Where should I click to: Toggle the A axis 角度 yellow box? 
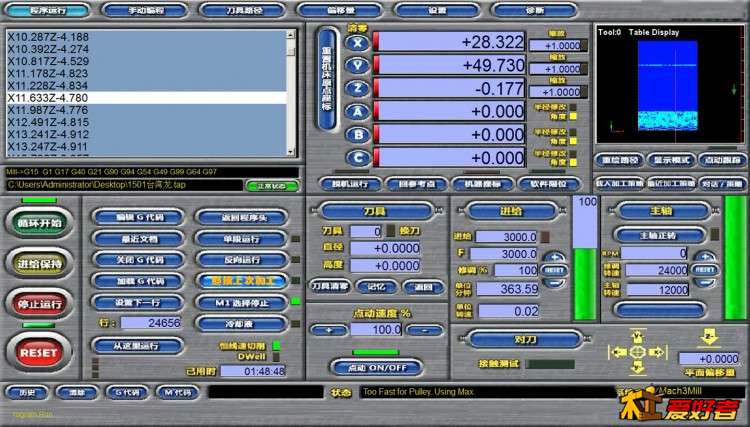click(573, 116)
